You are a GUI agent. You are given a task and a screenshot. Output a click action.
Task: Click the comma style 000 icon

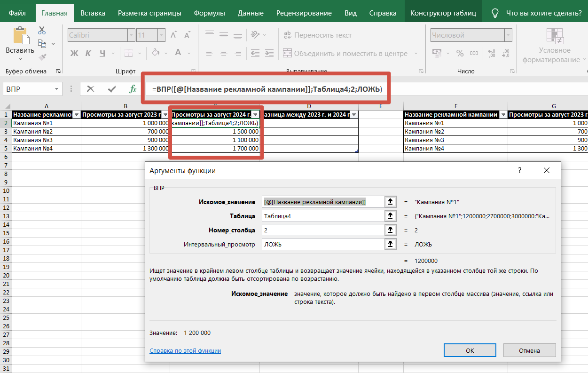(473, 53)
